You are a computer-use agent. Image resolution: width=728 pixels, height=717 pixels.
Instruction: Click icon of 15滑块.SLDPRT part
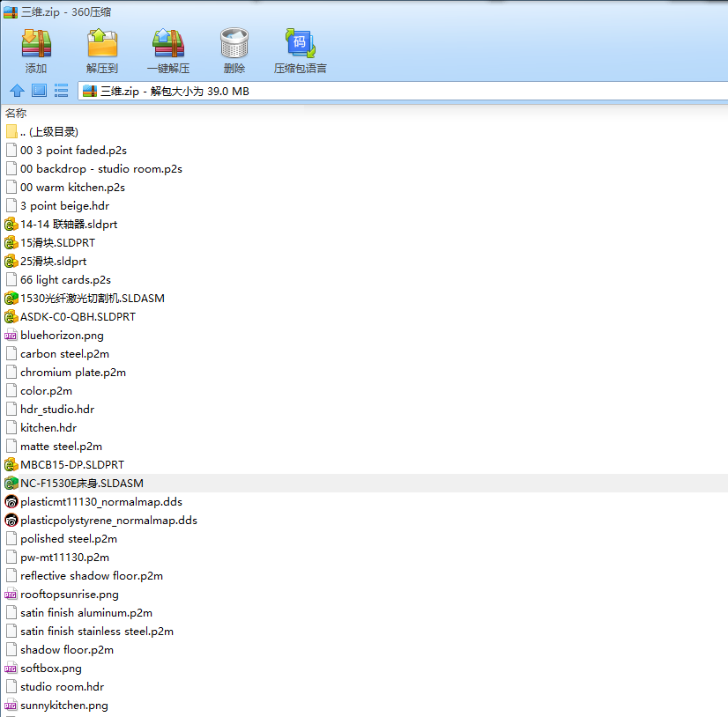11,243
